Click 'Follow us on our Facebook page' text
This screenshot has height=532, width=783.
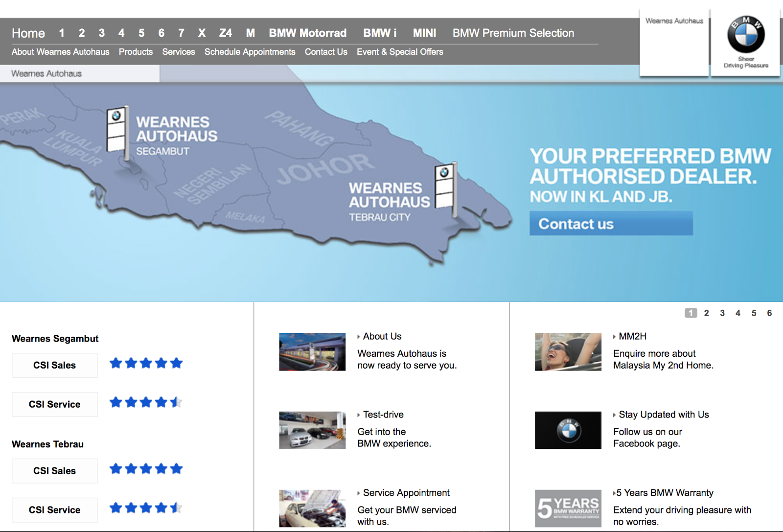(x=647, y=438)
